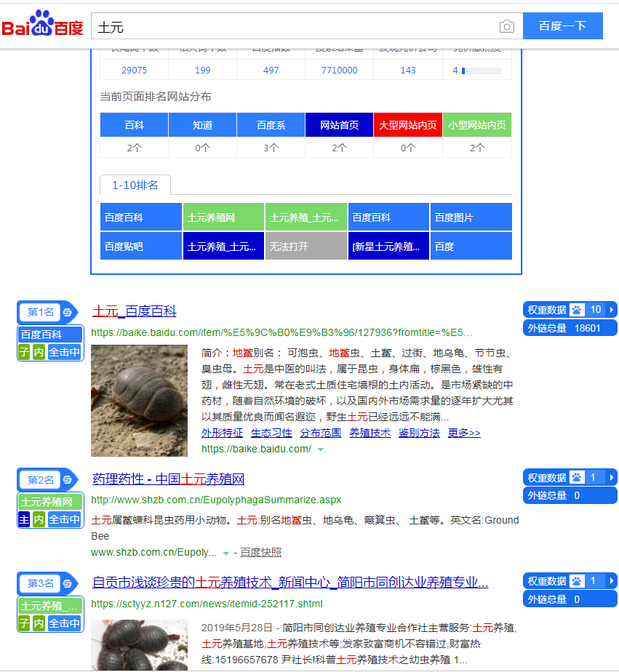Open second 百度百科 ranking cell in top row
The width and height of the screenshot is (619, 672).
[389, 217]
